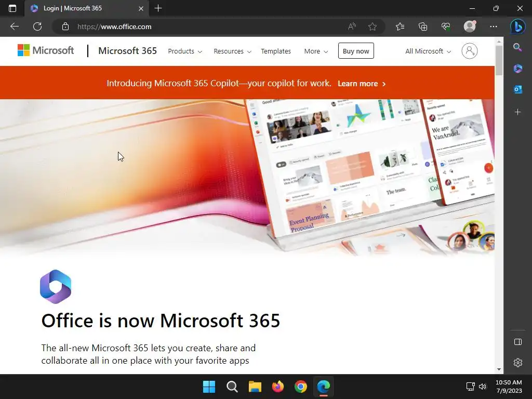Open the Windows Start button
This screenshot has width=532, height=399.
[x=209, y=387]
